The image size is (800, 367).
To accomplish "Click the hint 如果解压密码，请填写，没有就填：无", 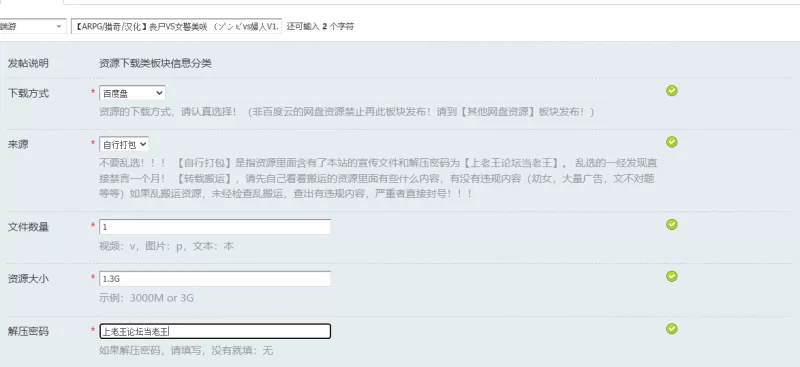I will click(x=186, y=351).
